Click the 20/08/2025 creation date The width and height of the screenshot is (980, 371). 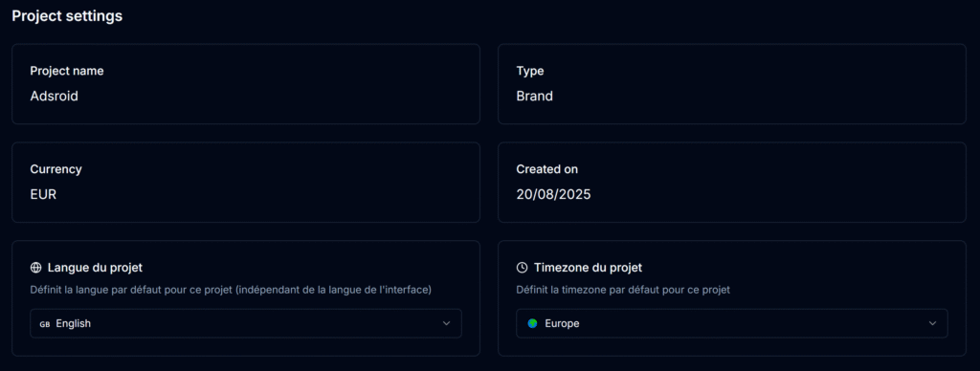coord(554,195)
